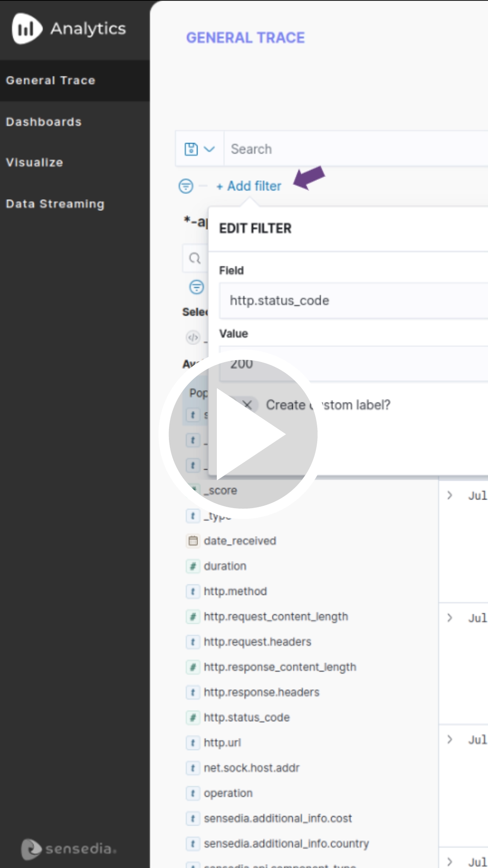Go to Data Streaming in sidebar
This screenshot has height=868, width=488.
click(55, 204)
